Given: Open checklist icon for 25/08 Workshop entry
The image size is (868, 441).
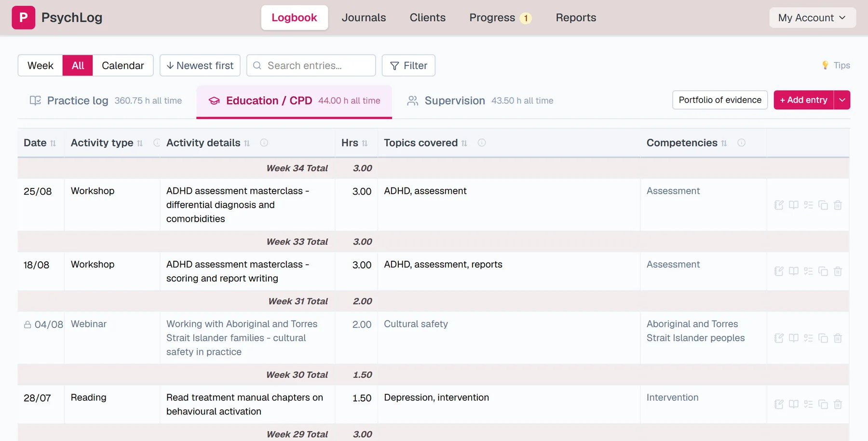Looking at the screenshot, I should click(x=809, y=205).
